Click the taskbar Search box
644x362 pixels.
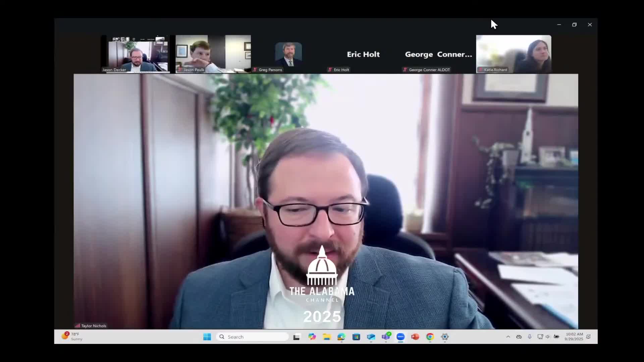(x=253, y=337)
